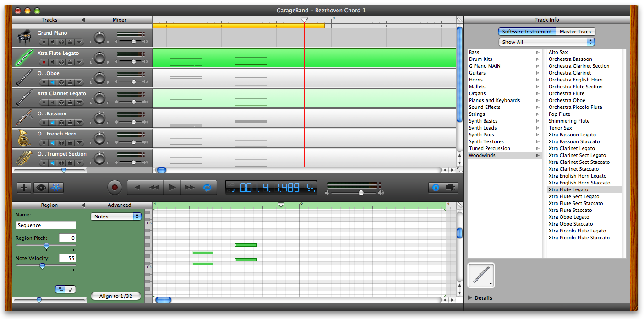Unmute the O...Oboe track
The image size is (644, 319).
pos(53,82)
